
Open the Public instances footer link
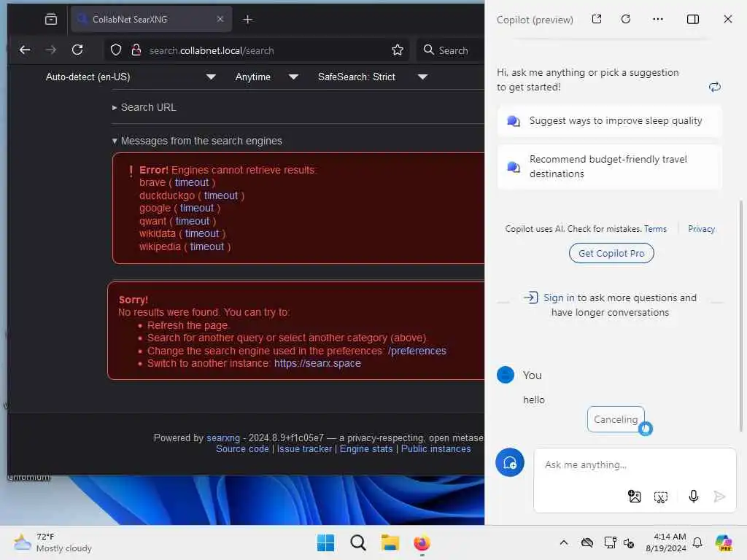tap(436, 448)
